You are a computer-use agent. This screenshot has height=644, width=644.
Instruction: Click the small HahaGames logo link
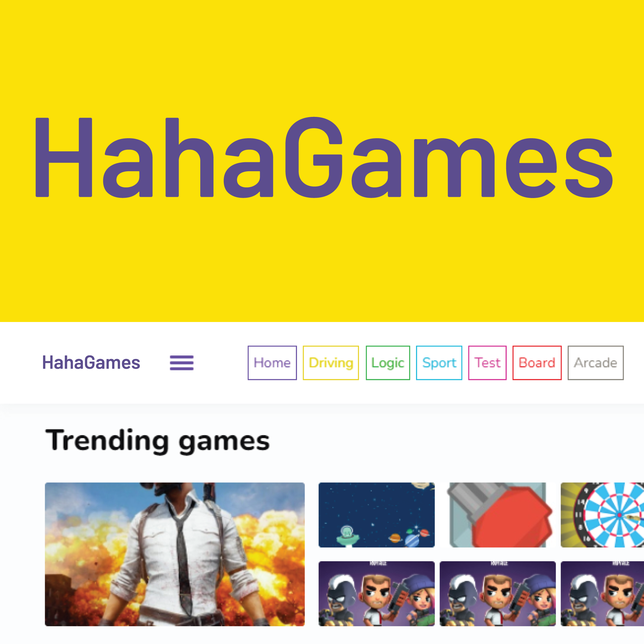[x=91, y=363]
